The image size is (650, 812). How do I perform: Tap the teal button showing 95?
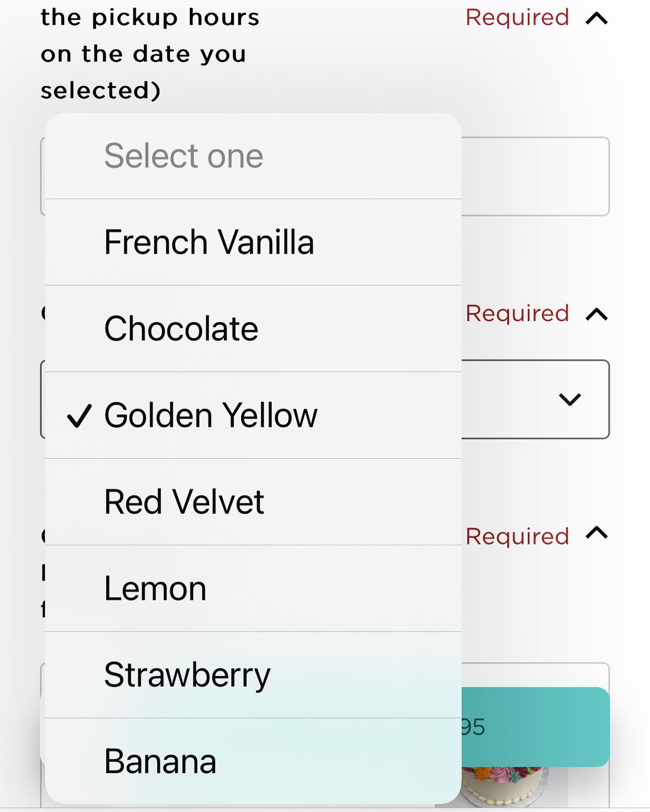pyautogui.click(x=535, y=727)
